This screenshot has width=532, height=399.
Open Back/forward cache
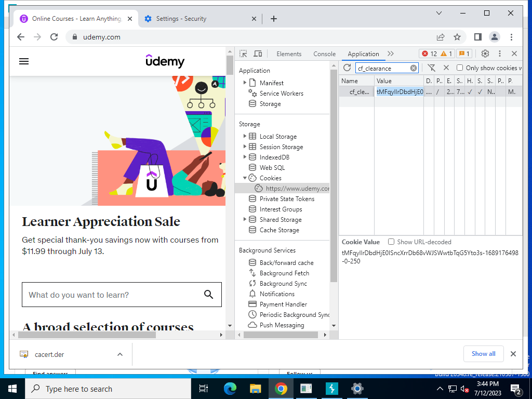click(x=286, y=262)
